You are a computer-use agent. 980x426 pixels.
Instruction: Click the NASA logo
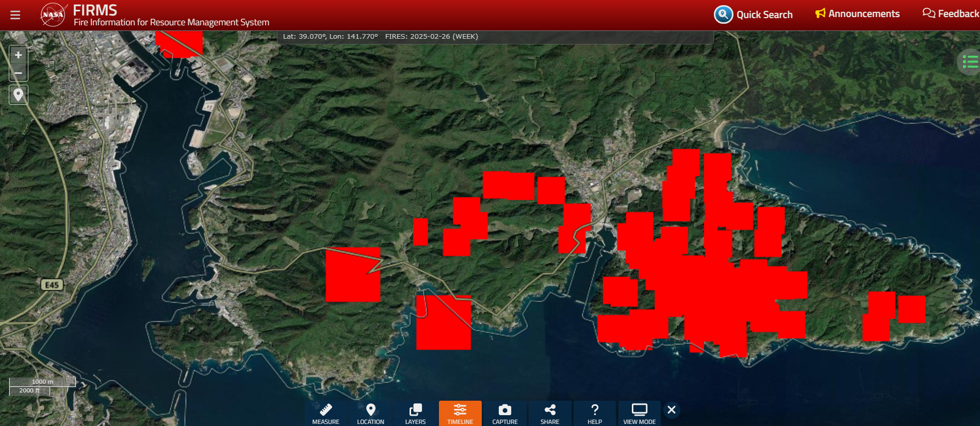click(x=53, y=14)
